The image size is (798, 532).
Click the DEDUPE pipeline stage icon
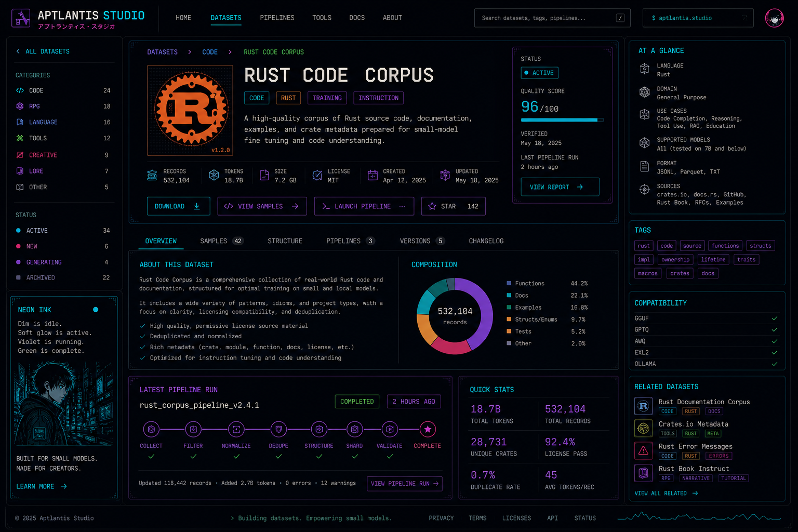[278, 429]
